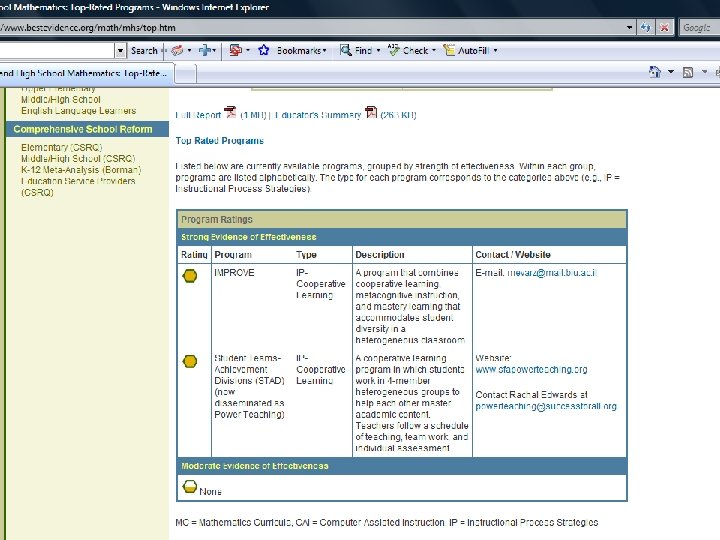Click the Type column header

pyautogui.click(x=306, y=255)
